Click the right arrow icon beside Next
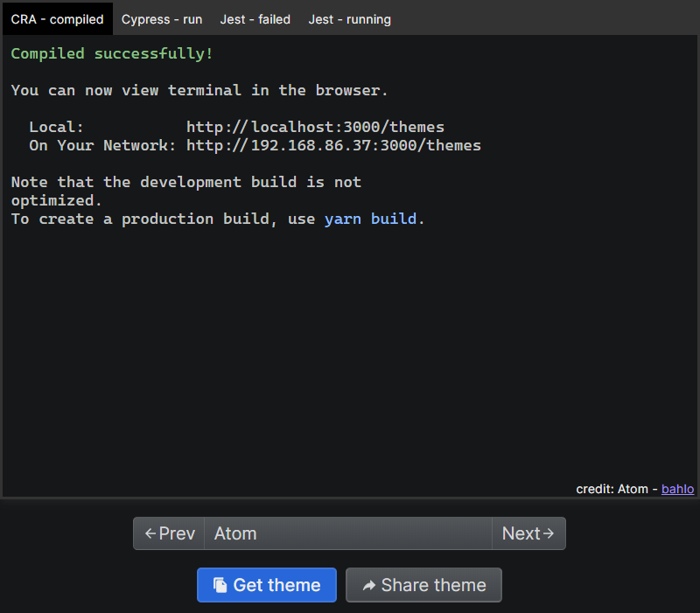This screenshot has height=613, width=700. pyautogui.click(x=549, y=533)
